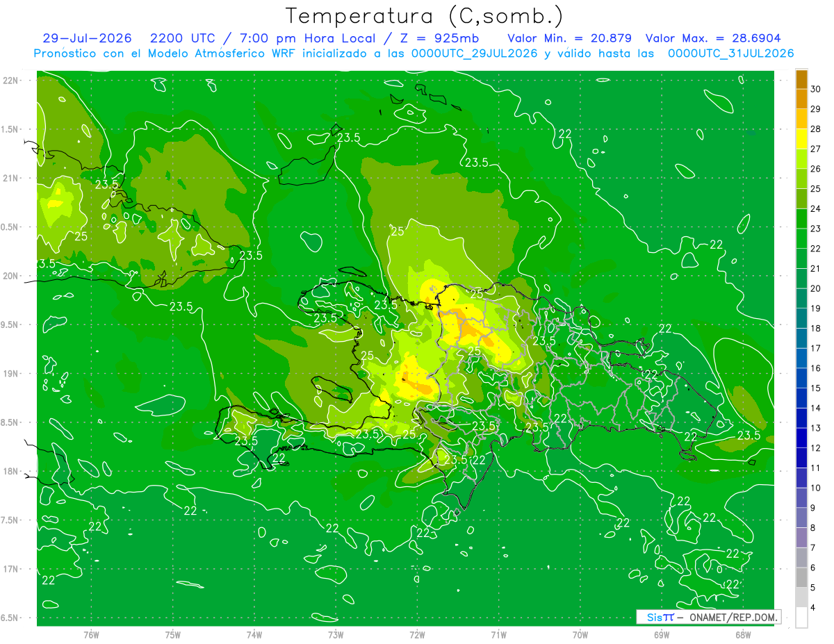Click the color bar label "28"
The image size is (834, 644).
(x=816, y=129)
